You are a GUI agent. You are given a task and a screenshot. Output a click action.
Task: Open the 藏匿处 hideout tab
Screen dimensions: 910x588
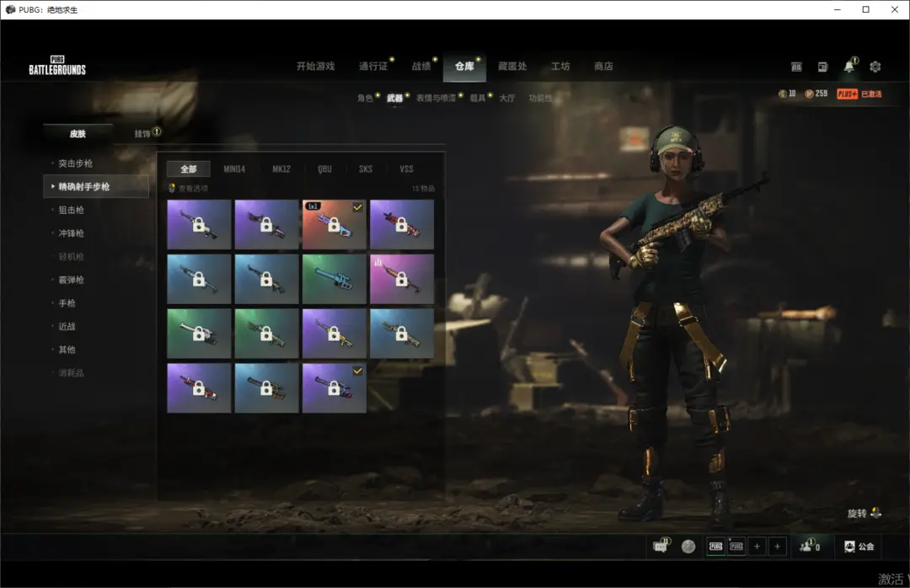tap(512, 67)
